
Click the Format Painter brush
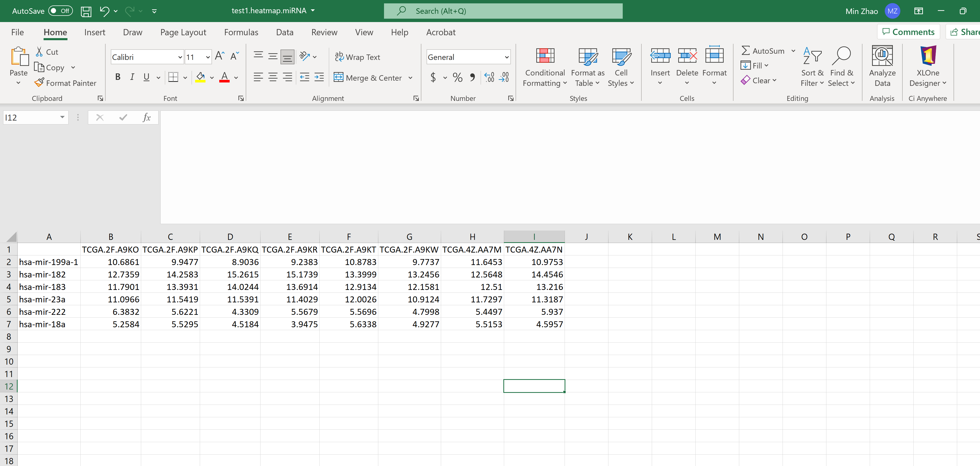[x=65, y=82]
